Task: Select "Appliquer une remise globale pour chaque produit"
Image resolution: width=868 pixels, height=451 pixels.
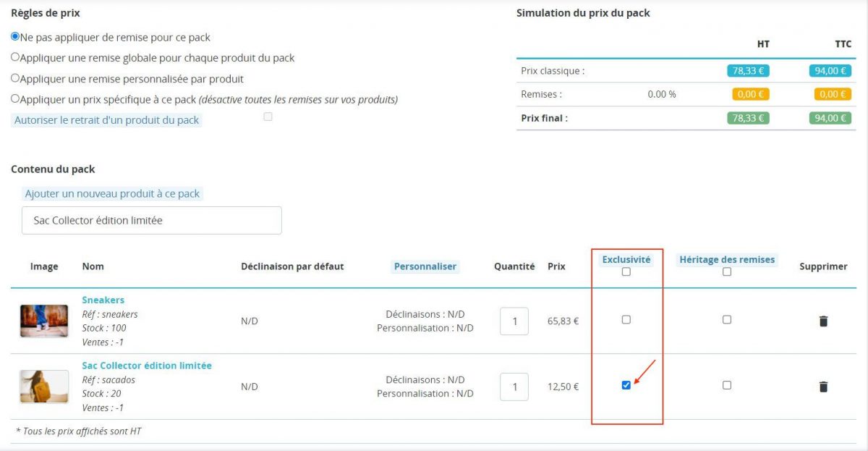Action: pyautogui.click(x=15, y=57)
